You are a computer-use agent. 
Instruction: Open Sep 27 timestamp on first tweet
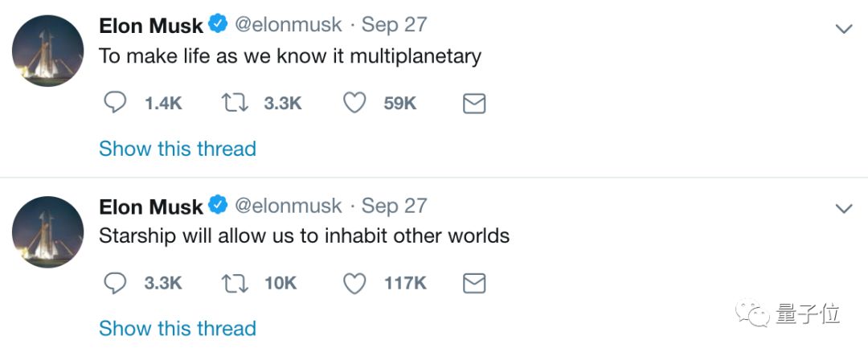pyautogui.click(x=394, y=25)
